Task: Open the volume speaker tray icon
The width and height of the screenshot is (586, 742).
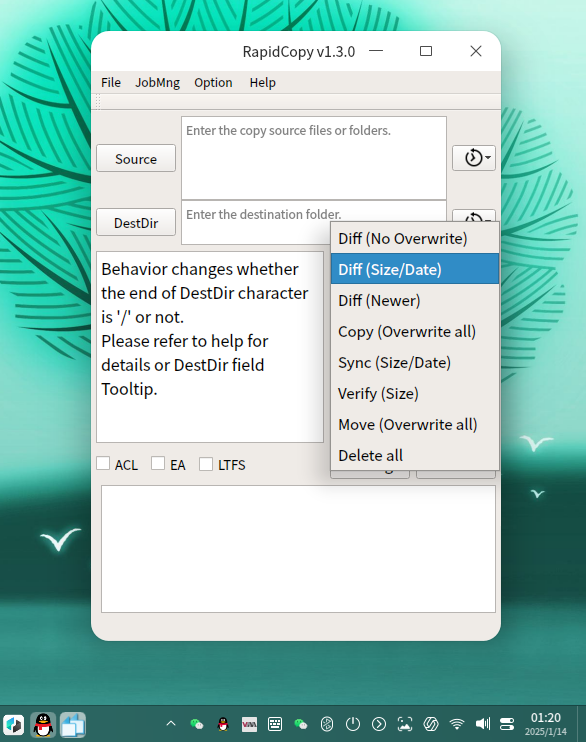Action: (x=482, y=724)
